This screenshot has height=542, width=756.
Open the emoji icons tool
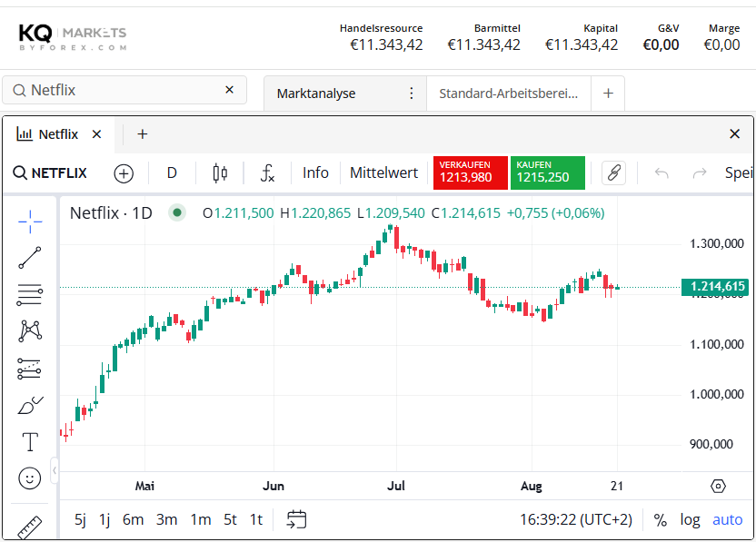(30, 478)
